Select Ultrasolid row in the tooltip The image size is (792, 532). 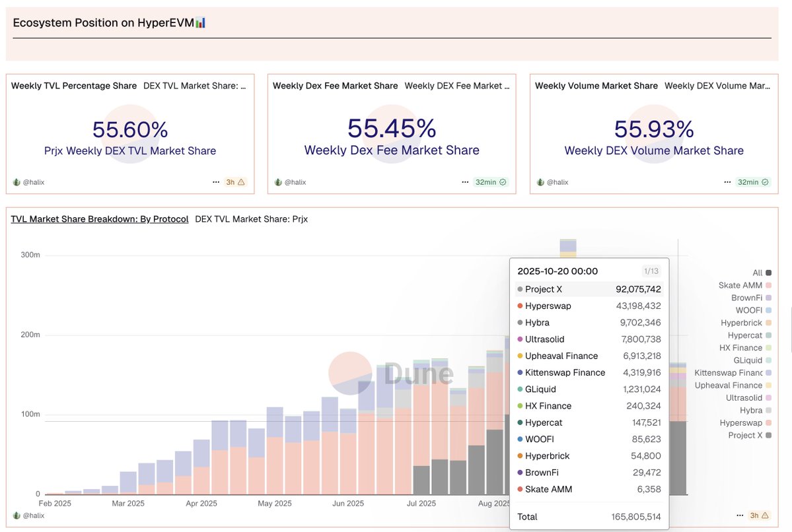click(589, 339)
